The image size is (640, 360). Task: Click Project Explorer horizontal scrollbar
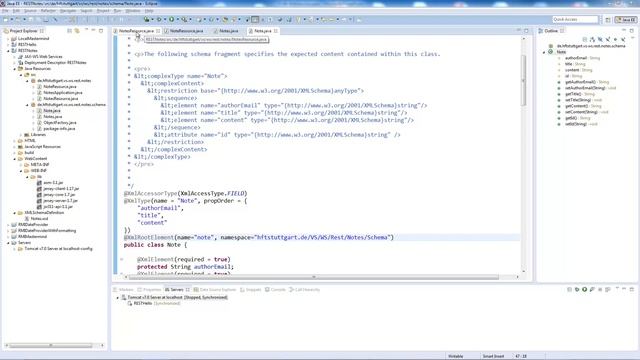[51, 346]
